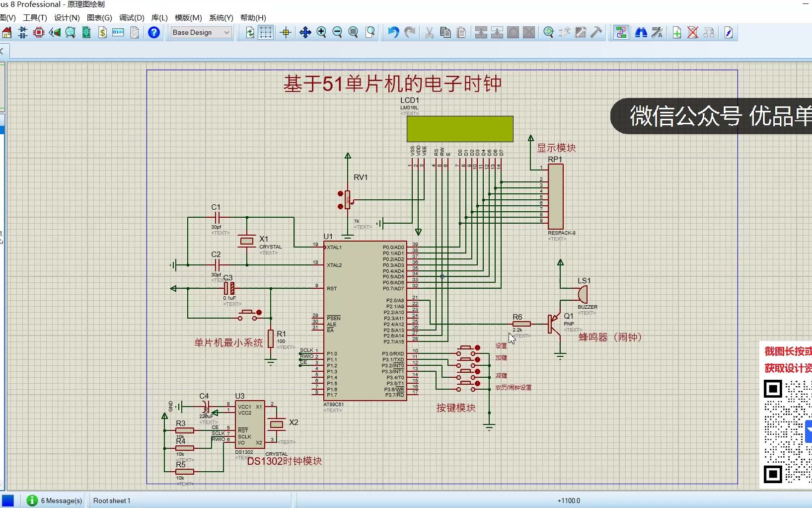Click the Undo arrow
Screen dimensions: 812x508
pyautogui.click(x=393, y=33)
